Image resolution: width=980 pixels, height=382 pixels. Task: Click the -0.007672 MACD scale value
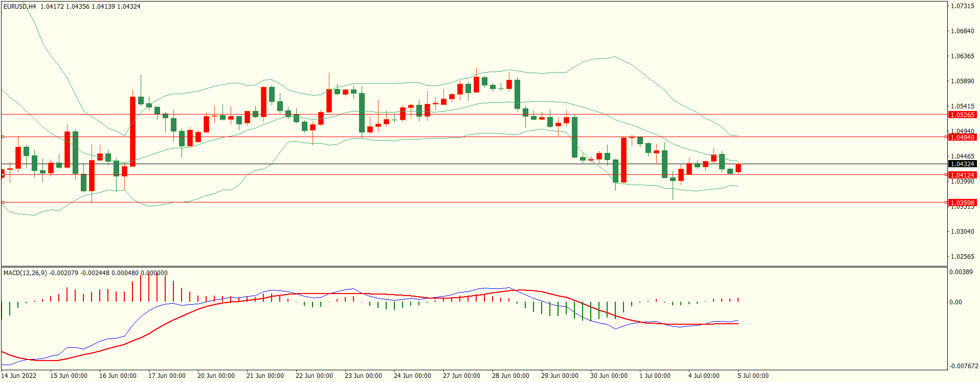(964, 366)
